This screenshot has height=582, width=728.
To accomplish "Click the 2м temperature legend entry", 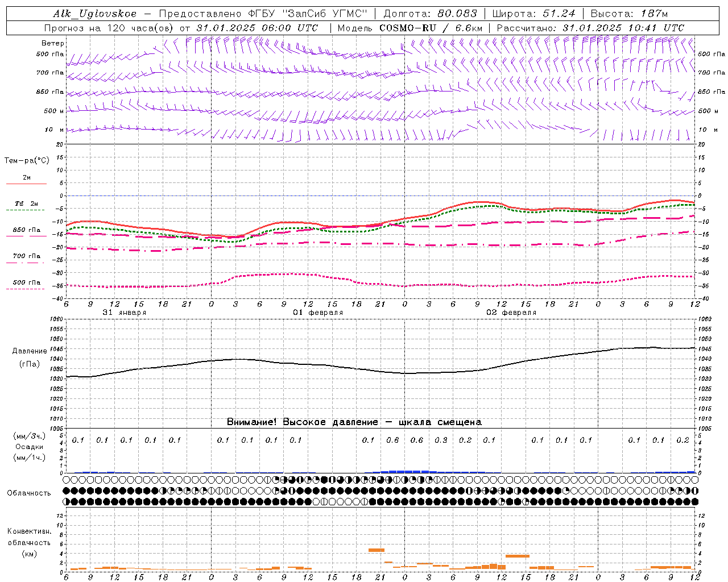I will point(27,178).
